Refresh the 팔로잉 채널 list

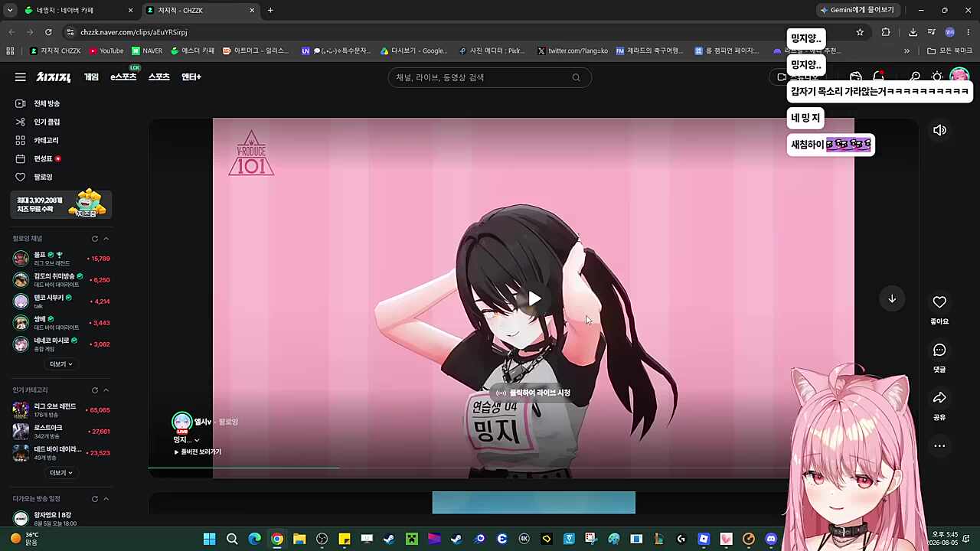(95, 239)
